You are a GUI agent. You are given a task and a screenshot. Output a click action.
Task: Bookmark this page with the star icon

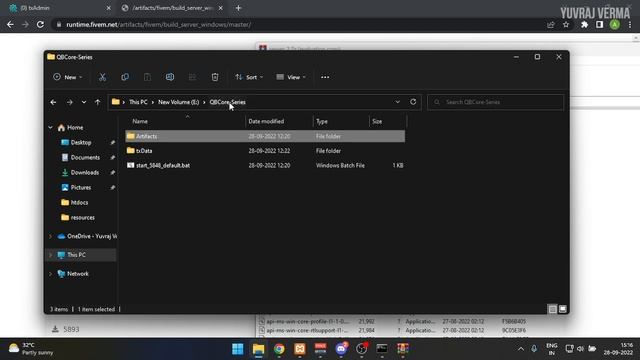point(566,24)
